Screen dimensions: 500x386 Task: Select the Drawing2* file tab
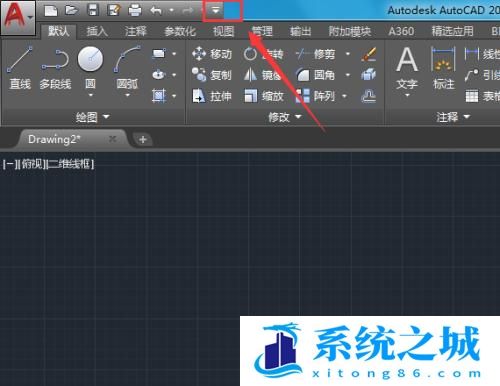click(72, 139)
